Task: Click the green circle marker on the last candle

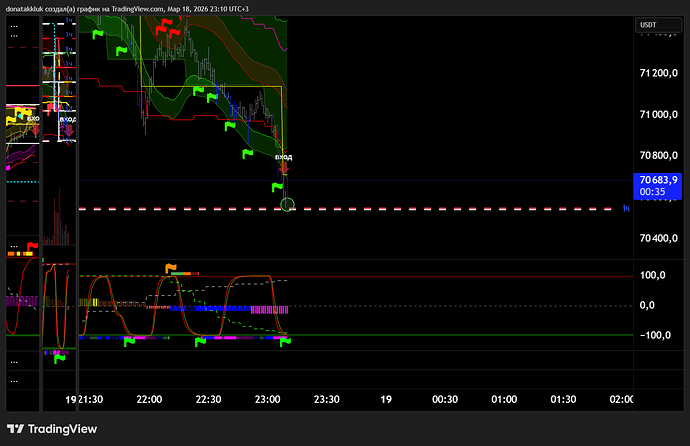Action: [x=288, y=205]
